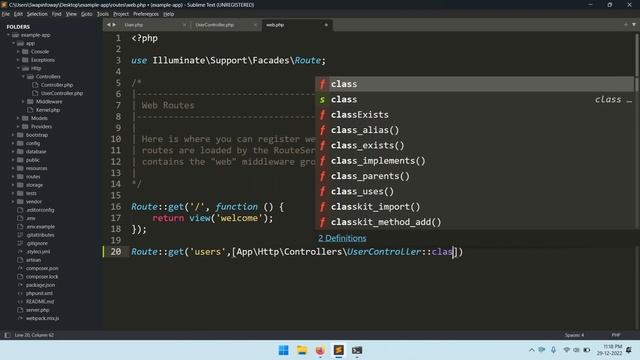Open the Help menu
The height and width of the screenshot is (360, 640).
pyautogui.click(x=169, y=14)
